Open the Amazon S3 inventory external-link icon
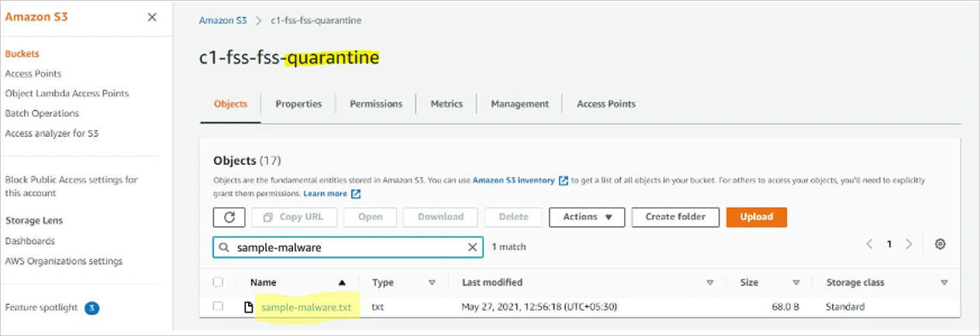Screen dimensions: 980x336 (x=564, y=180)
